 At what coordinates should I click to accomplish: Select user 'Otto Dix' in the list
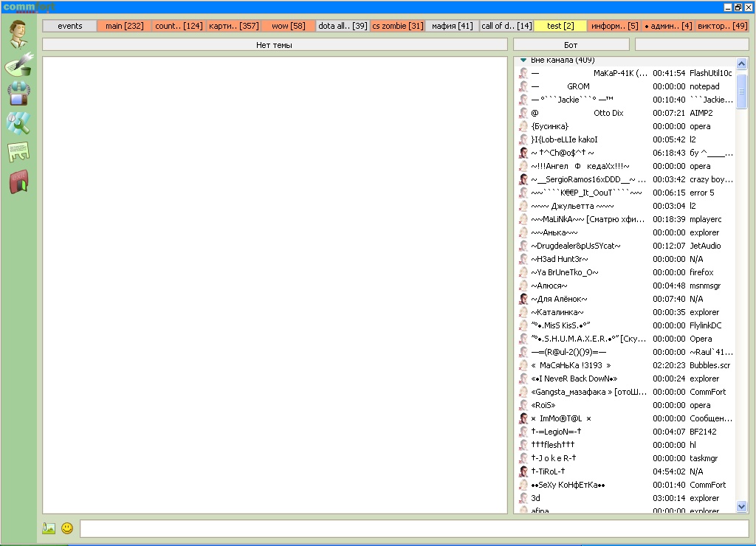(608, 113)
